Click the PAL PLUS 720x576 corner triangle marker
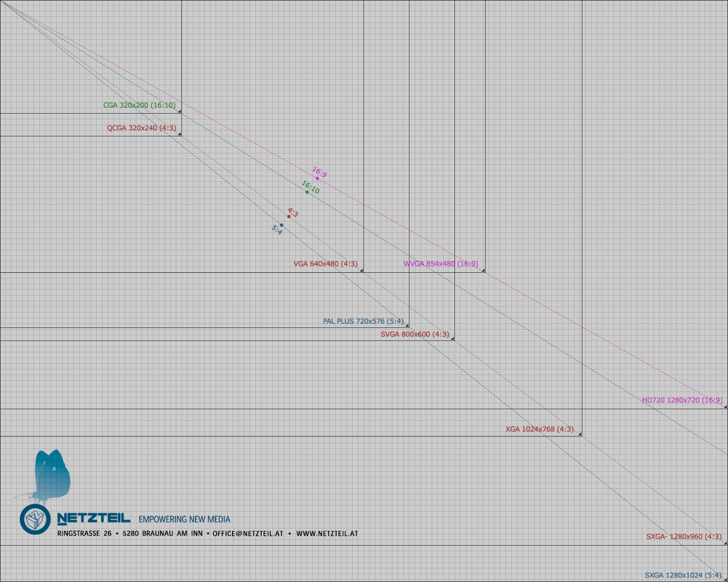Viewport: 728px width, 582px height. click(x=407, y=325)
